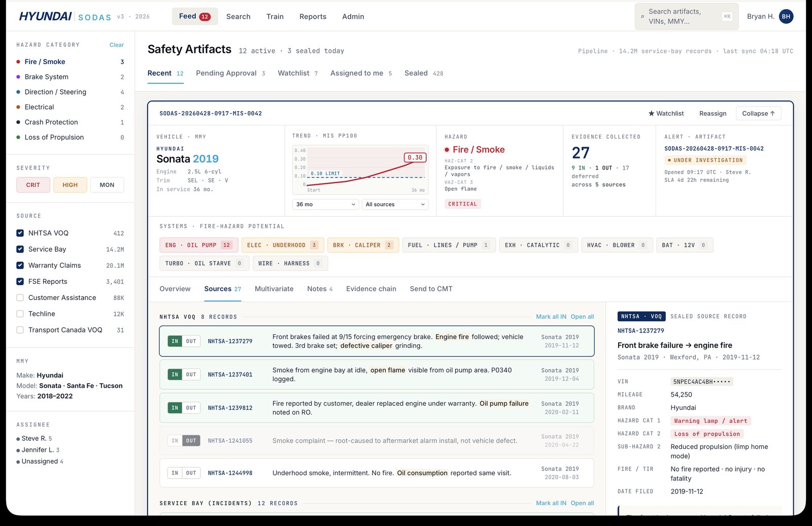The image size is (812, 526).
Task: Switch to the Pending Approval tab
Action: (x=230, y=73)
